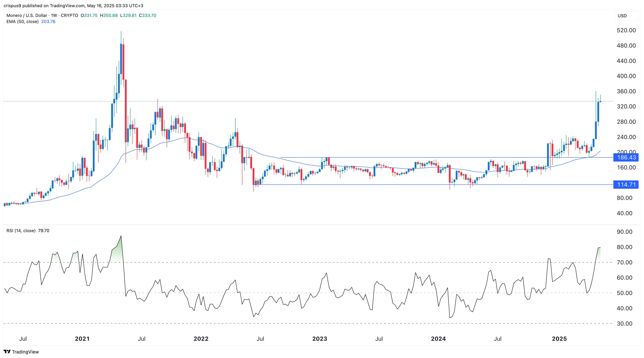The image size is (644, 358).
Task: Click the EMA (50, close) legend
Action: 23,22
